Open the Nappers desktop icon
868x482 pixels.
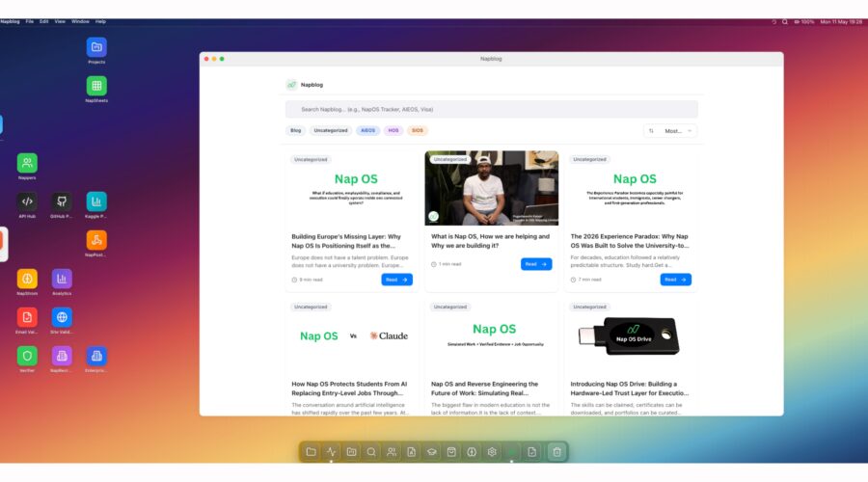pos(27,163)
